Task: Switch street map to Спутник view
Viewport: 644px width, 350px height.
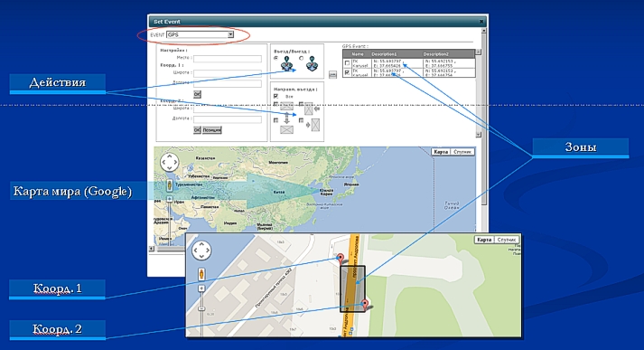Action: 507,240
